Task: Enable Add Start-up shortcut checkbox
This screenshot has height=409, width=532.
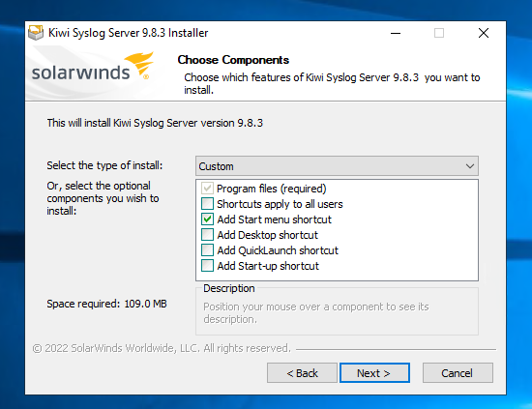Action: click(x=207, y=266)
